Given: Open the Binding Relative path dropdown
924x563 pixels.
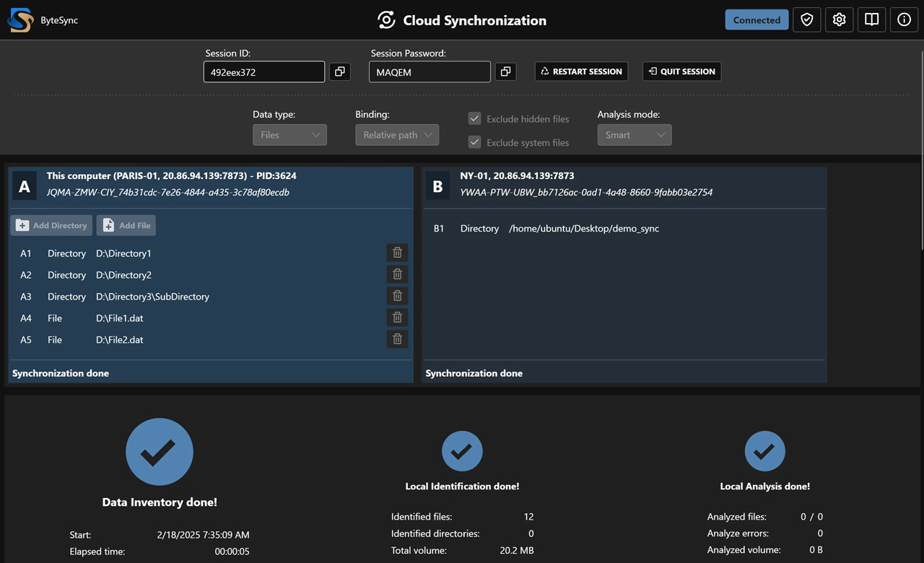Looking at the screenshot, I should pos(397,135).
